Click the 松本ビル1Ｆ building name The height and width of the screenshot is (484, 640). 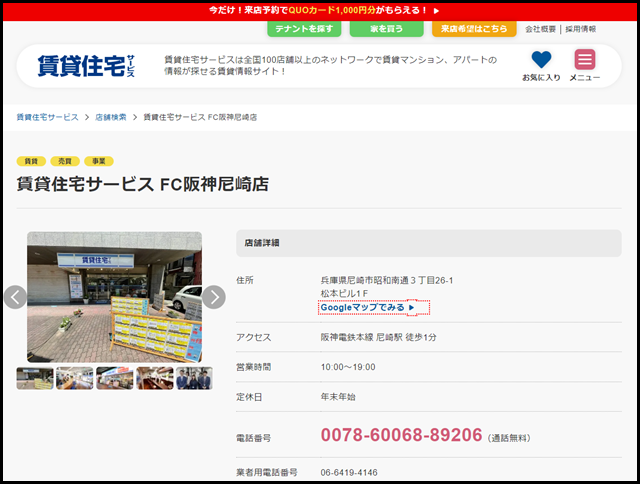344,293
